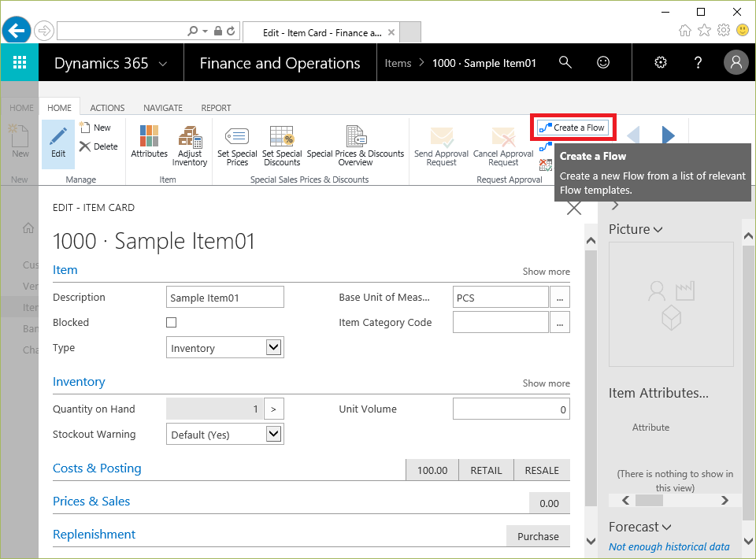
Task: Switch to the REPORT ribbon tab
Action: 216,108
